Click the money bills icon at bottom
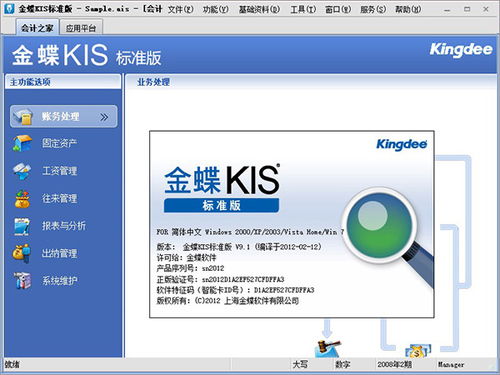 [418, 351]
